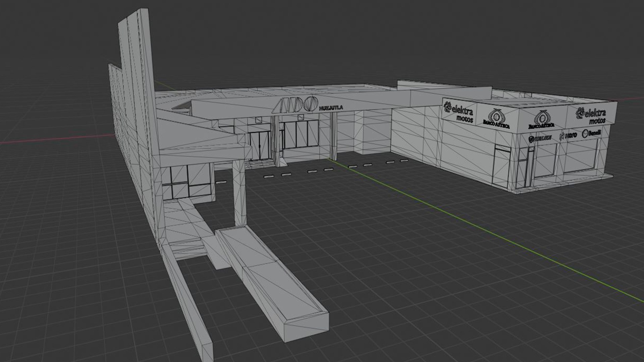Click the HUEJUTLA text on the facade
This screenshot has width=644, height=362.
pyautogui.click(x=331, y=108)
